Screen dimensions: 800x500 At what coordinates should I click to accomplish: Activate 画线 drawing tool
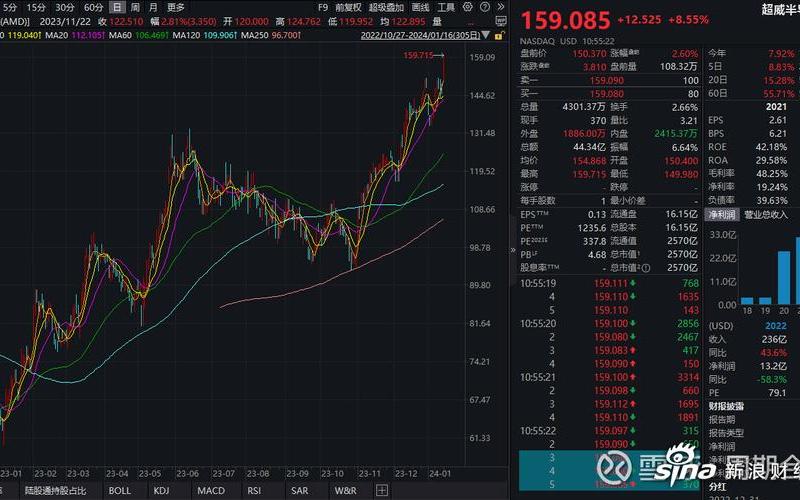[x=420, y=7]
